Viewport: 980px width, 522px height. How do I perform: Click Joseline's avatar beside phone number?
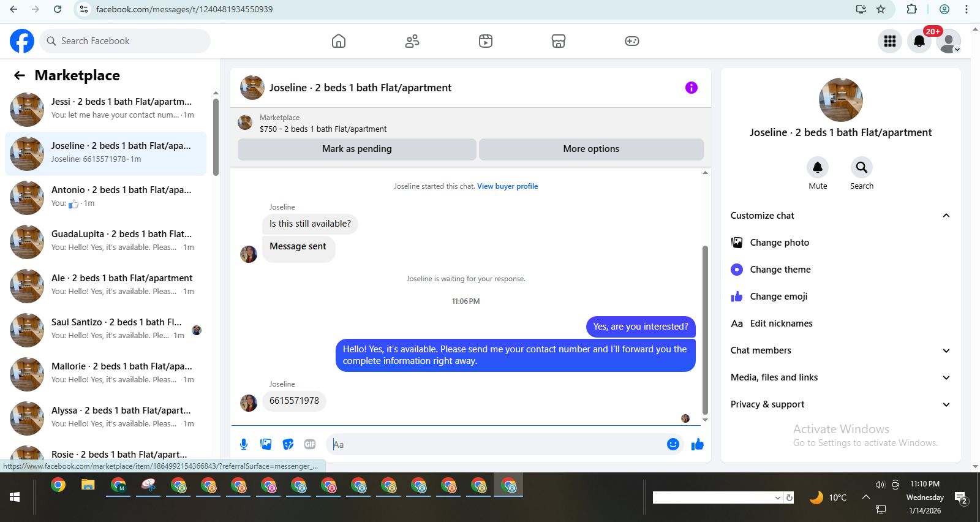pos(249,403)
